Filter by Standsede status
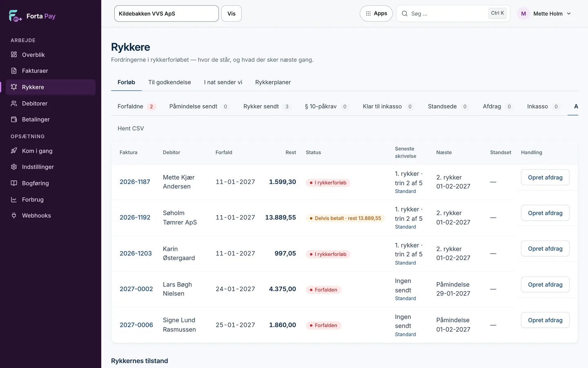588x368 pixels. tap(448, 106)
